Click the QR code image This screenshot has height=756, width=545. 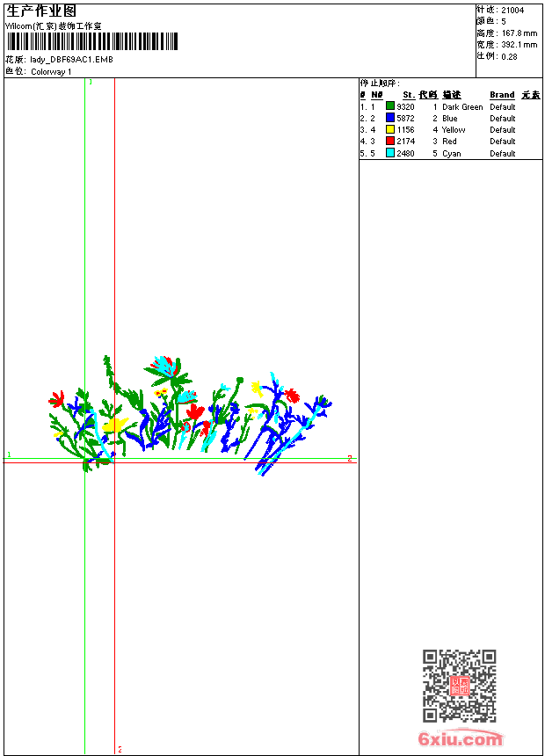pyautogui.click(x=459, y=685)
